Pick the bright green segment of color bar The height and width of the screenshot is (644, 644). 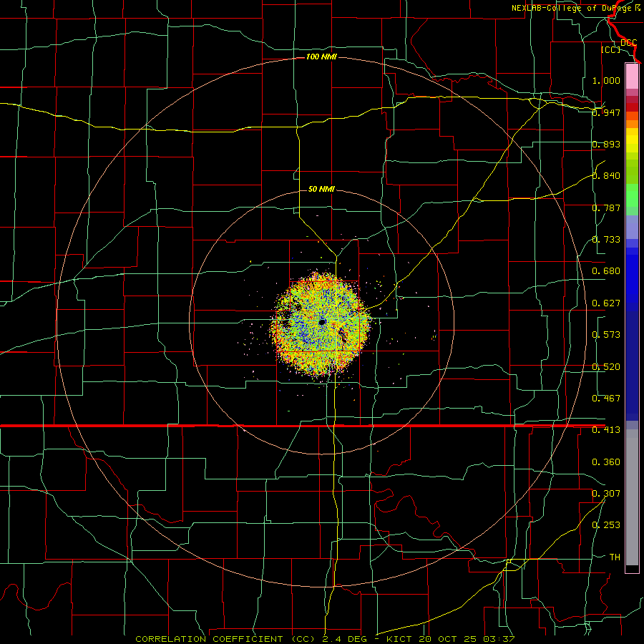pyautogui.click(x=632, y=195)
